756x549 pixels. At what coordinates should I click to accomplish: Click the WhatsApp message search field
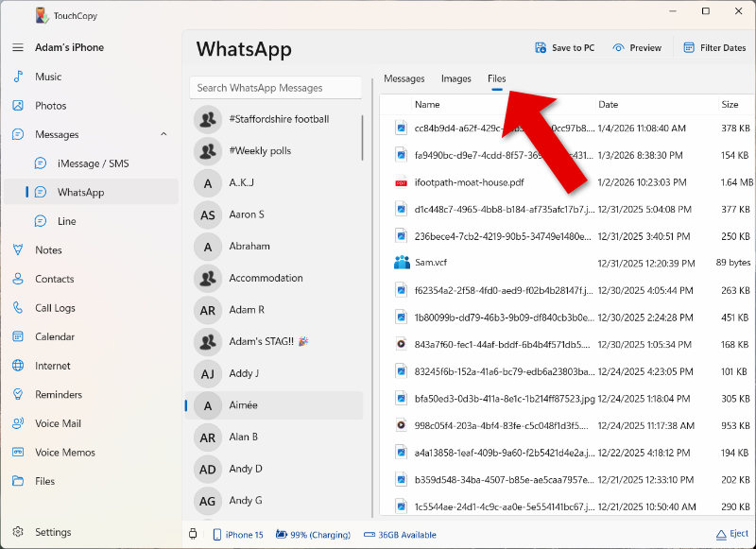pos(275,87)
